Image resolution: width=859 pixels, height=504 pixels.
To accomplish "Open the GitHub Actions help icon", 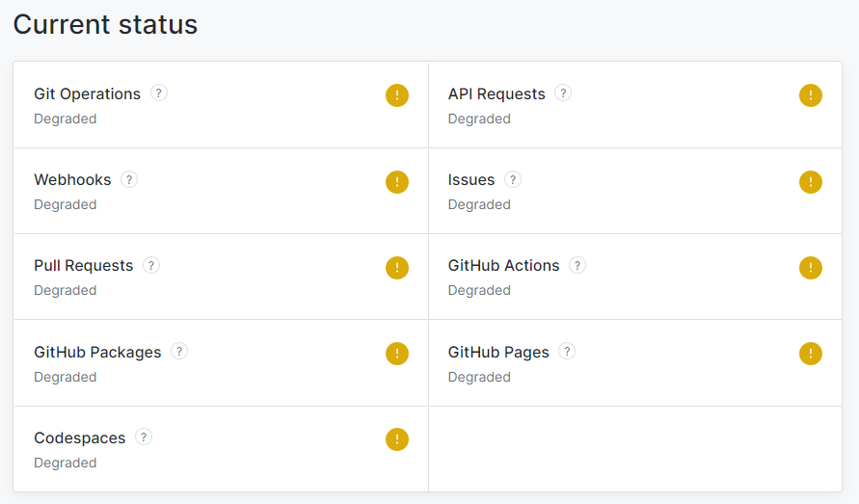I will coord(577,265).
